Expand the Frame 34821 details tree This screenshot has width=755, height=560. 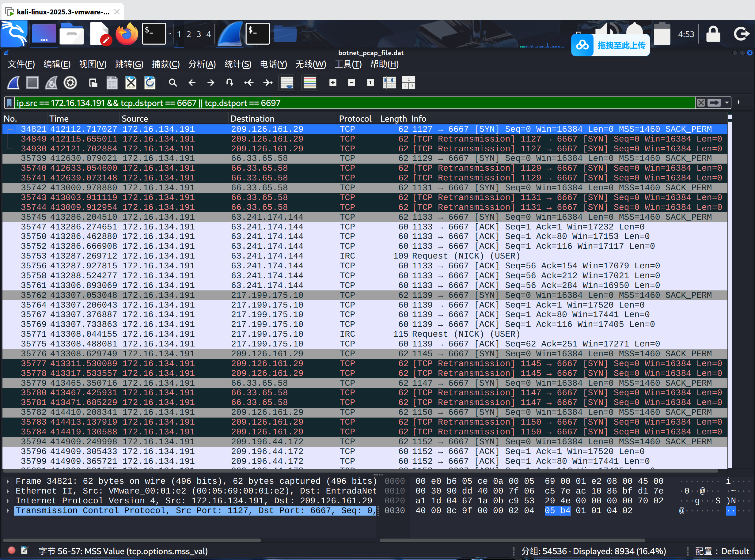pos(8,481)
